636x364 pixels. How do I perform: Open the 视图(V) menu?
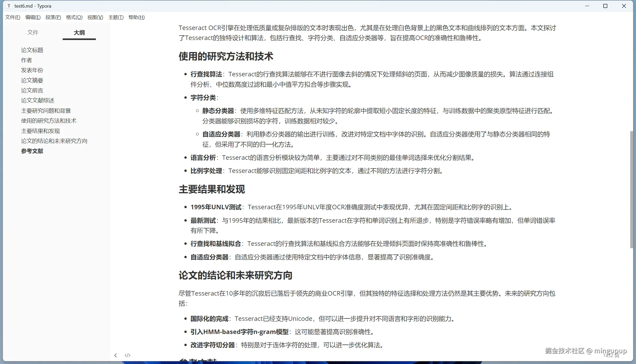[95, 17]
